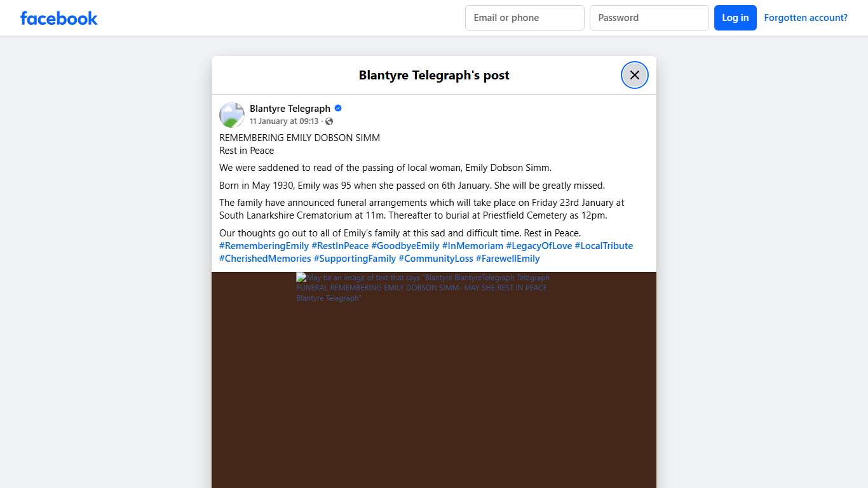
Task: Open the #CherishedMemories hashtag
Action: tap(265, 259)
